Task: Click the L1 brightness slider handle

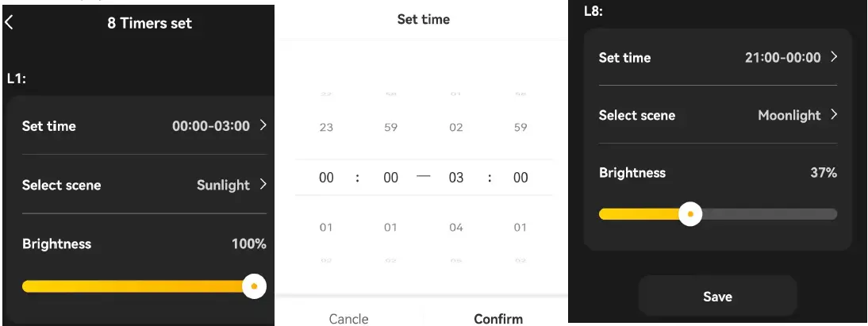Action: coord(254,286)
